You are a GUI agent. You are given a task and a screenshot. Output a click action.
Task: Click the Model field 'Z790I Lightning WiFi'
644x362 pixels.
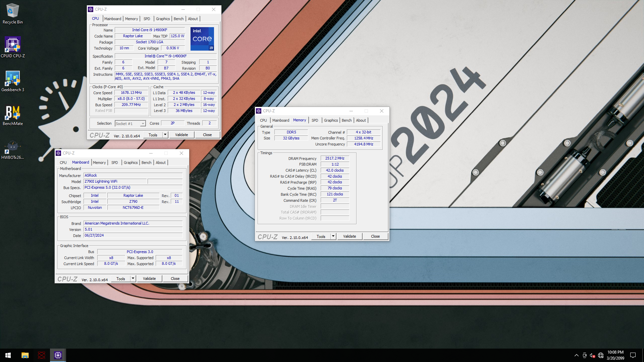point(115,181)
